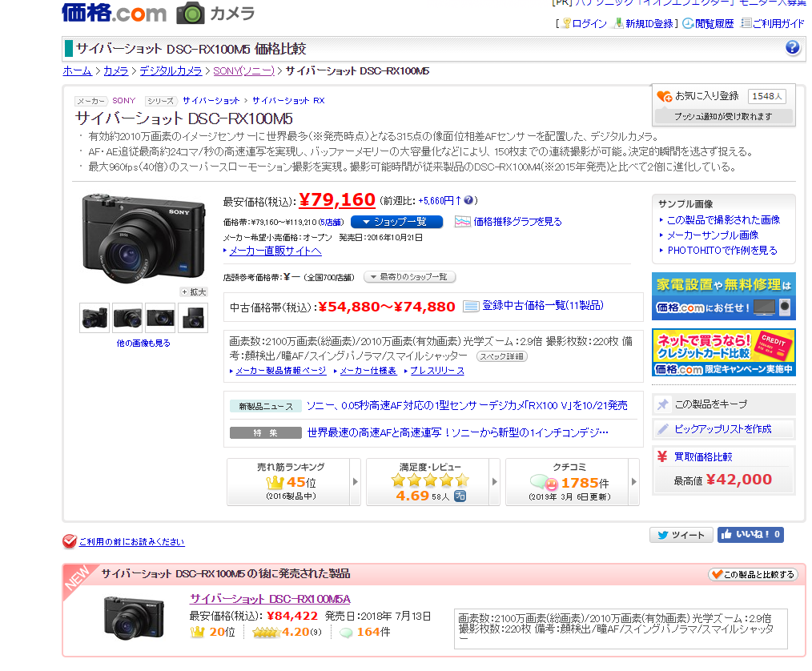Viewport: 812px width, 671px height.
Task: Open ショップ一覧 dropdown button
Action: (x=396, y=222)
